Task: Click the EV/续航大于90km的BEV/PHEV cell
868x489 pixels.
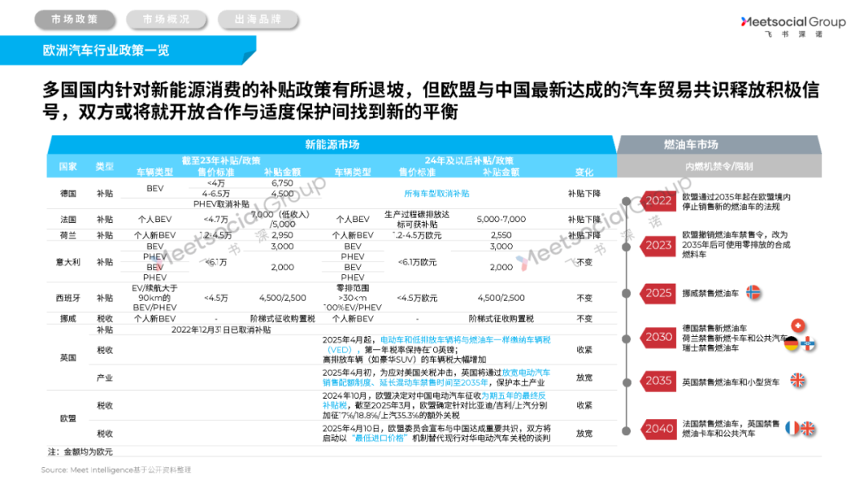Action: (154, 298)
